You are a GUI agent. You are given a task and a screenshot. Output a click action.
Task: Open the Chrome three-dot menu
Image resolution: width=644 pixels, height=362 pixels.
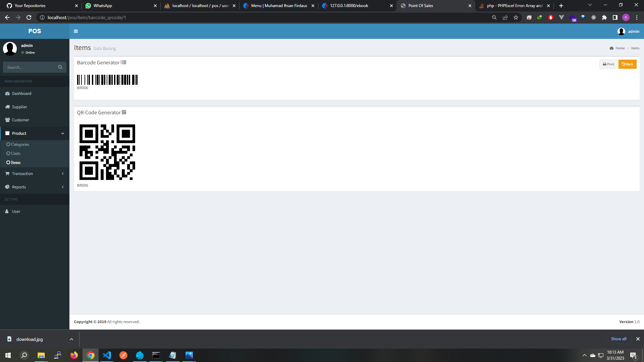[x=637, y=17]
